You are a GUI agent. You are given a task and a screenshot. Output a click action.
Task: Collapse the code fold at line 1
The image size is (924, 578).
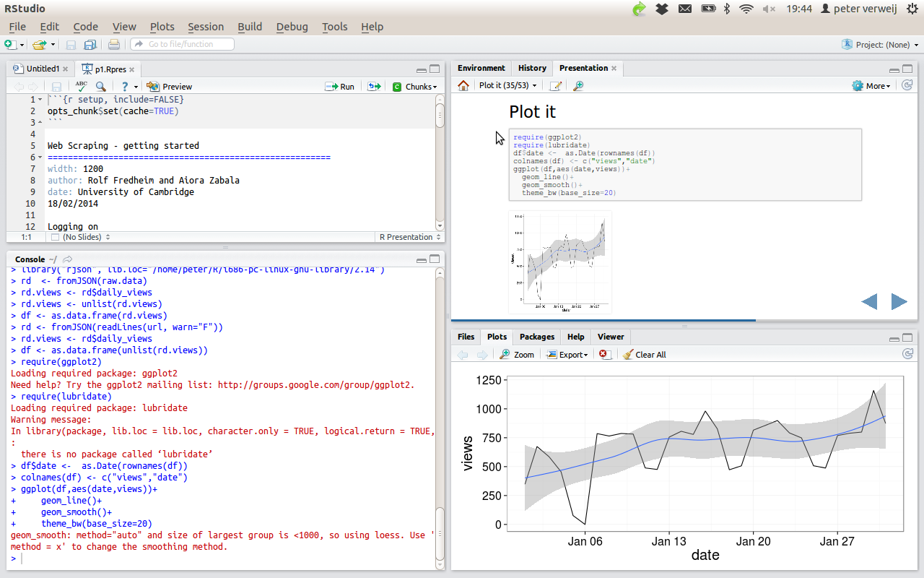click(40, 100)
